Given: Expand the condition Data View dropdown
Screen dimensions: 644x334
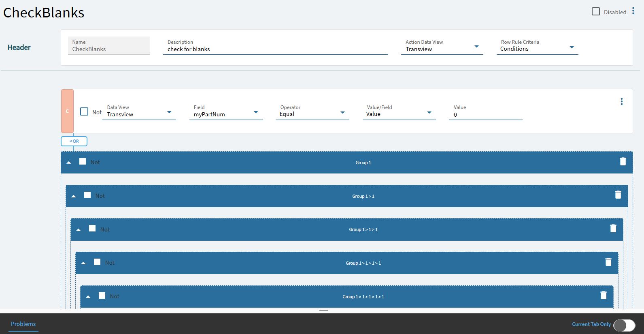Looking at the screenshot, I should [139, 111].
